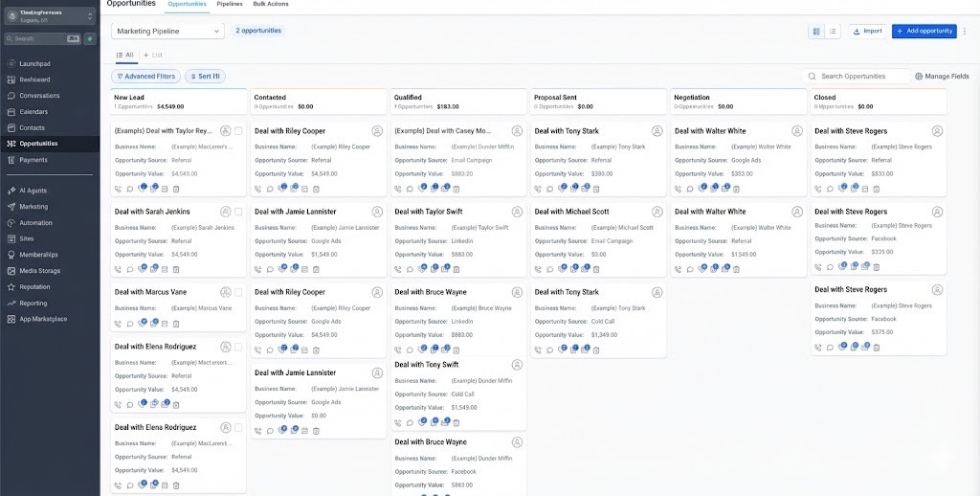Image resolution: width=980 pixels, height=496 pixels.
Task: Click phone icon on Sarah Jenkins deal
Action: coord(118,270)
